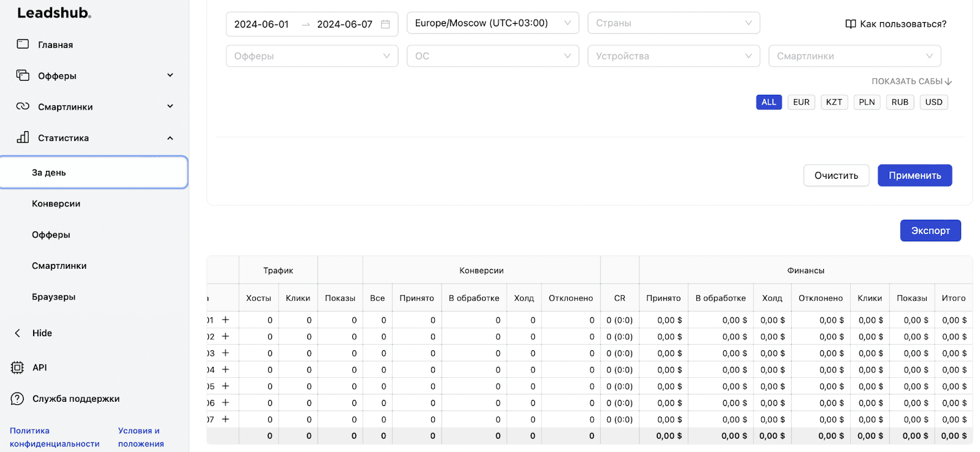Click the Hide sidebar label
The image size is (980, 452).
tap(42, 333)
